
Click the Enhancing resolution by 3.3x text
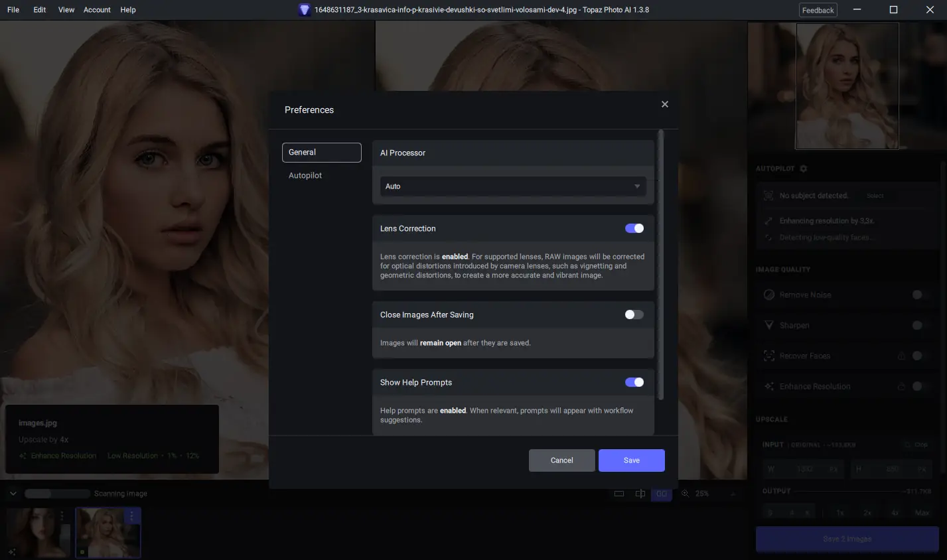coord(827,221)
